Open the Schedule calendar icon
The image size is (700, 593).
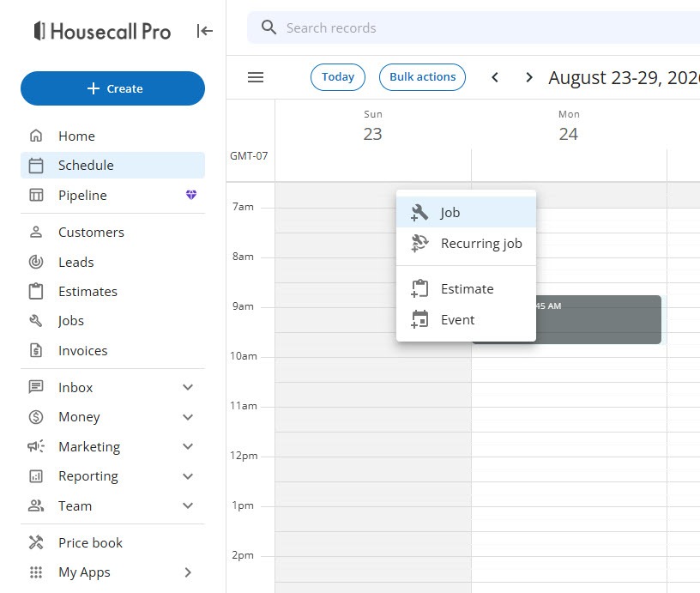[36, 166]
